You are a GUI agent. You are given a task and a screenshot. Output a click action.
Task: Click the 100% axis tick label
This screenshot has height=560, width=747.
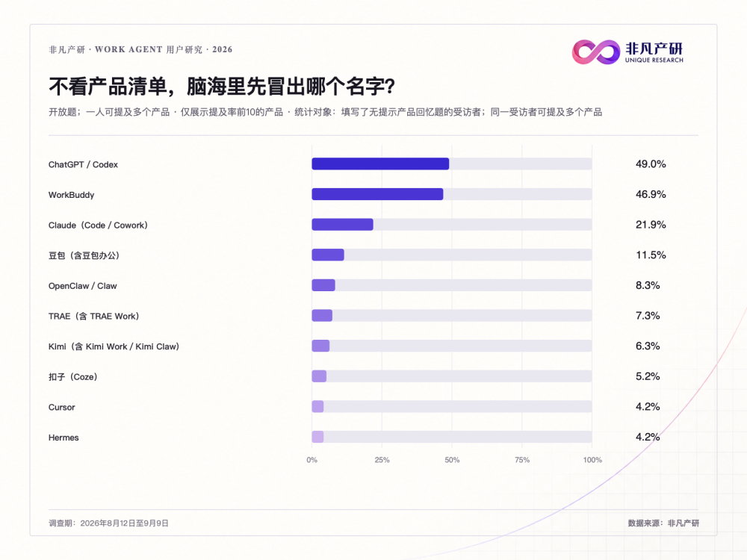click(592, 460)
